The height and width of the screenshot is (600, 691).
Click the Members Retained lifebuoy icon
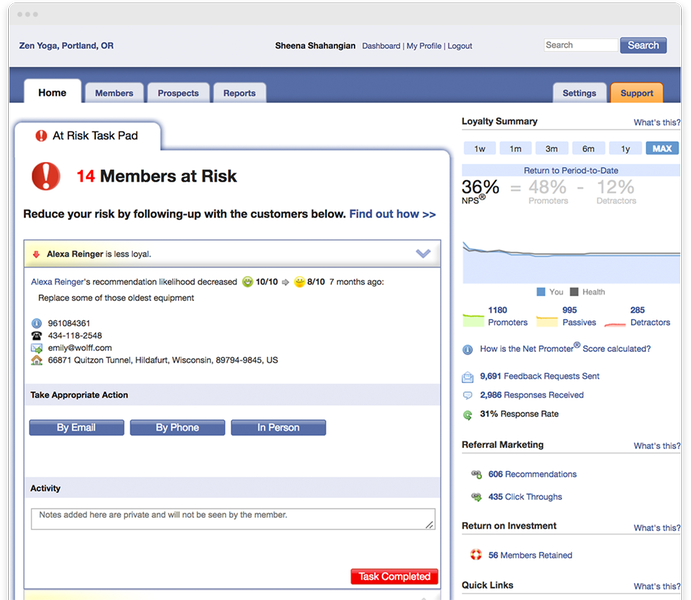click(477, 555)
